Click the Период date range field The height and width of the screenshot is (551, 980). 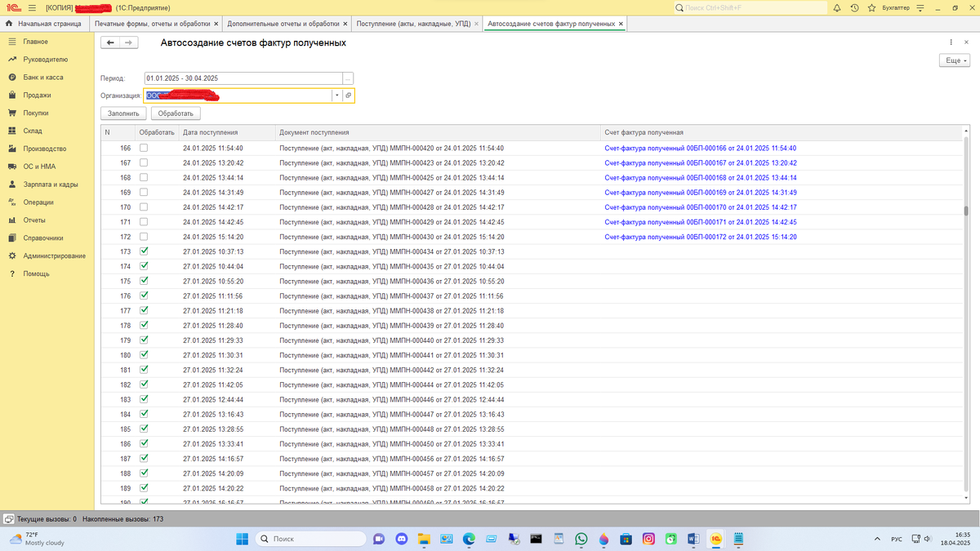[x=243, y=78]
